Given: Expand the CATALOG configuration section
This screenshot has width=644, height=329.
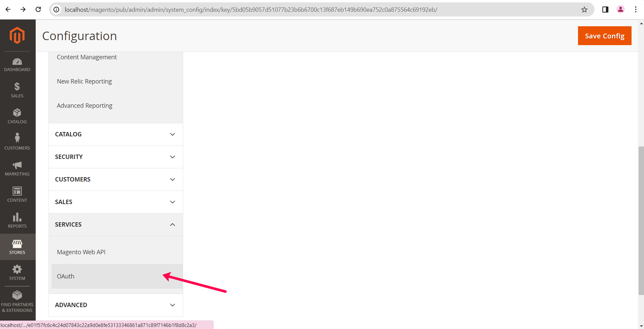Looking at the screenshot, I should pyautogui.click(x=115, y=134).
